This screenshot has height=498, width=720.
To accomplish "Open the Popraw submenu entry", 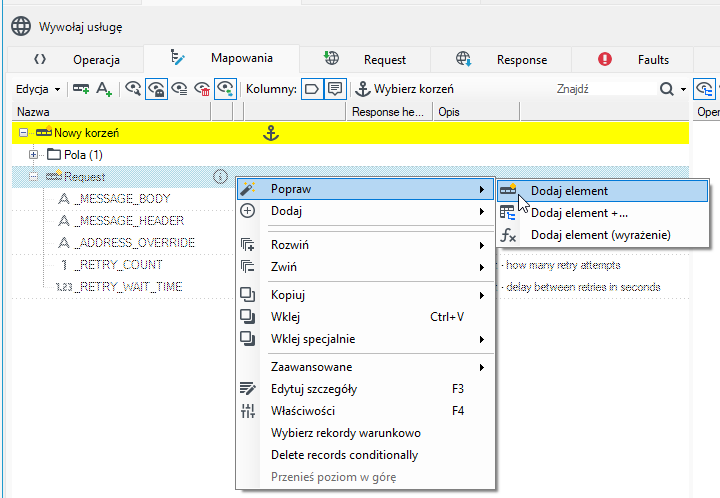I will 366,189.
